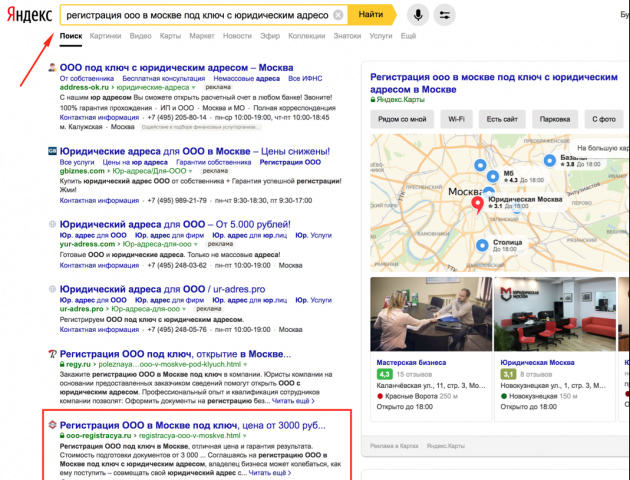
Task: Expand the regy.ru URL dropdown arrow
Action: click(245, 365)
